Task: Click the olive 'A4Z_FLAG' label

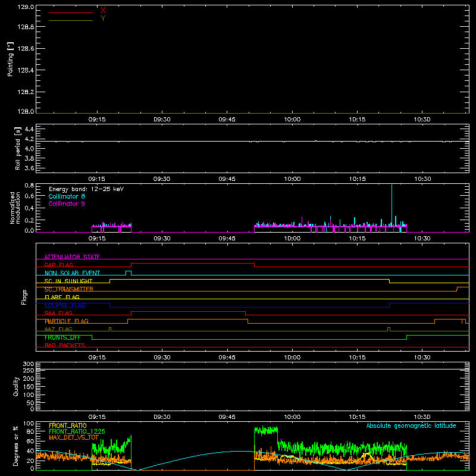Action: (x=58, y=329)
